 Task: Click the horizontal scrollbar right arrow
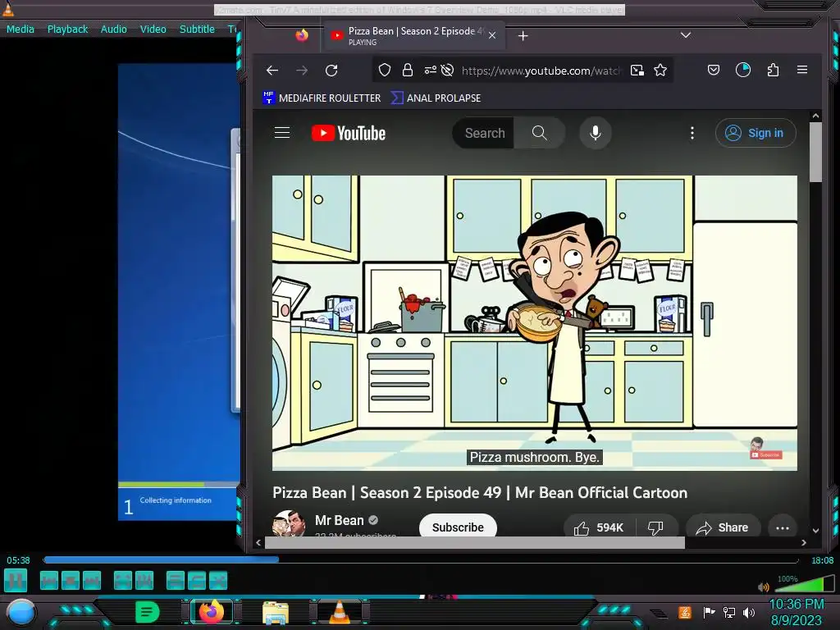pyautogui.click(x=804, y=542)
